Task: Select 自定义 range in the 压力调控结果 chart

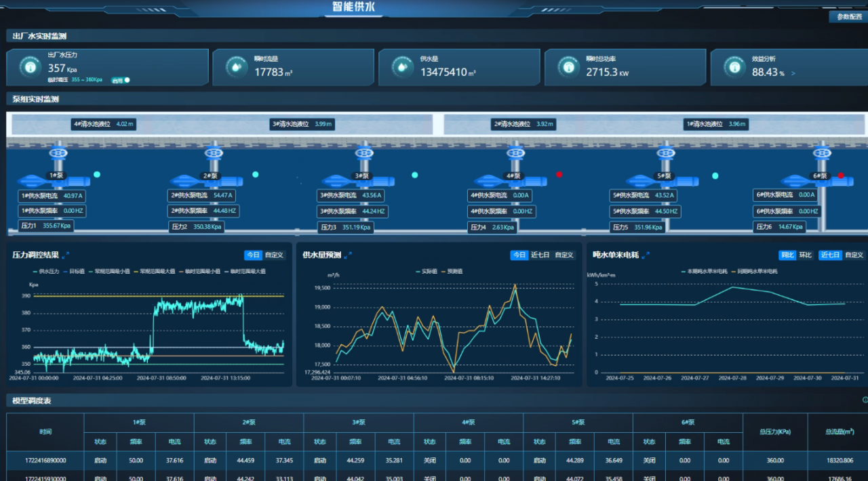Action: (275, 255)
